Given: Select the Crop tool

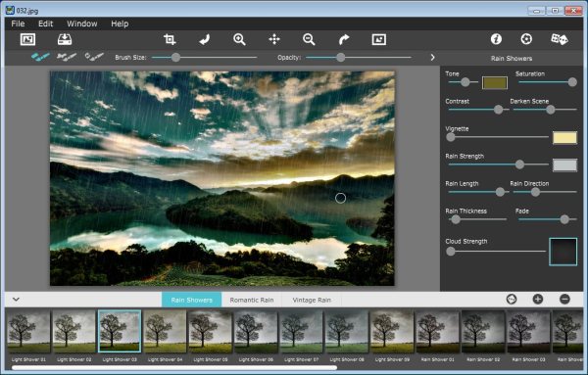Looking at the screenshot, I should click(170, 39).
